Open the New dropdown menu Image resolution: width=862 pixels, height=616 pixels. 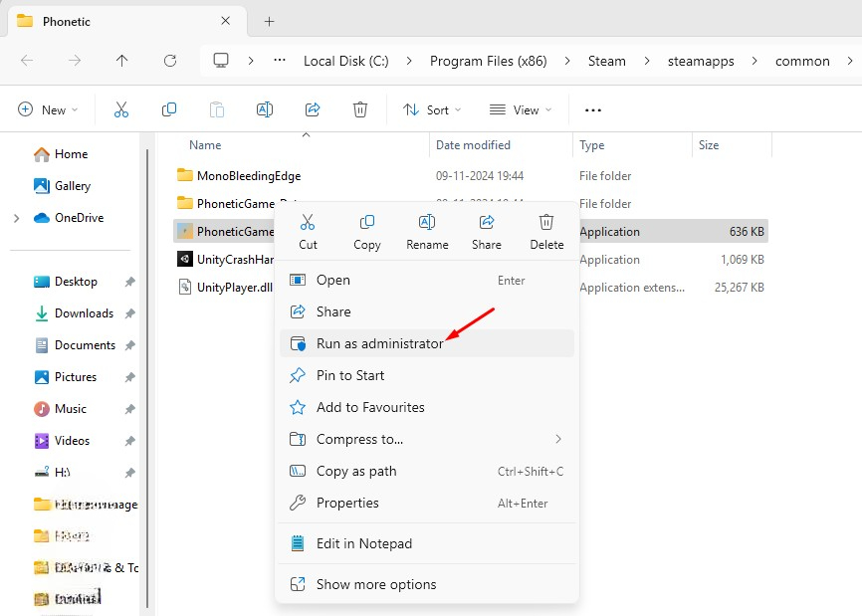(x=48, y=109)
